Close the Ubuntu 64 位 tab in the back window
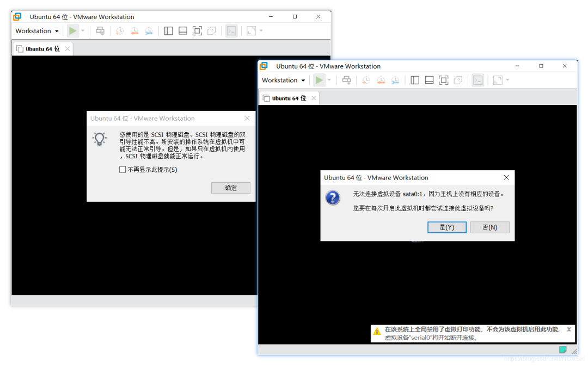This screenshot has height=366, width=588. (68, 49)
